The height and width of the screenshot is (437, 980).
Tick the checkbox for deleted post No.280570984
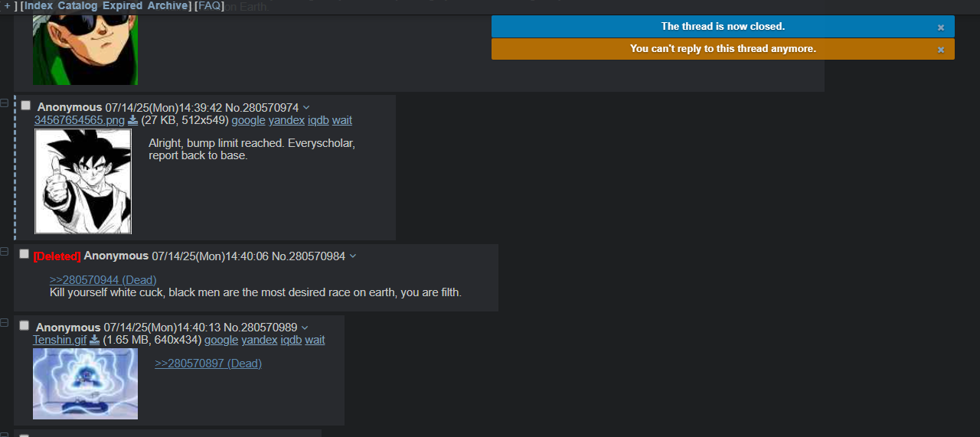tap(24, 254)
